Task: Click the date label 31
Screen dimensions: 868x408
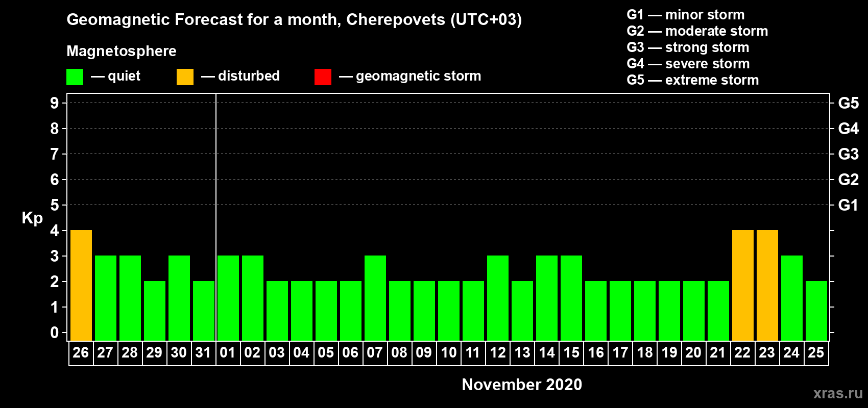Action: [203, 353]
